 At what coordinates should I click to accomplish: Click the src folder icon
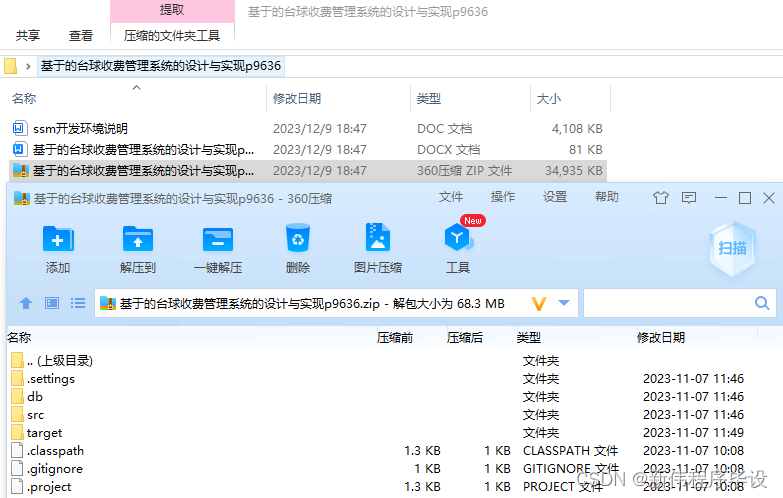17,414
